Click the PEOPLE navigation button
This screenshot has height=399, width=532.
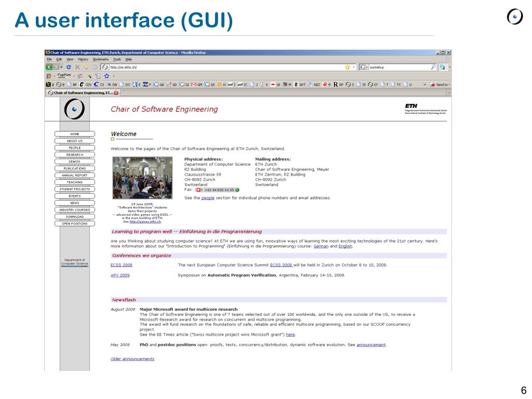[x=75, y=148]
